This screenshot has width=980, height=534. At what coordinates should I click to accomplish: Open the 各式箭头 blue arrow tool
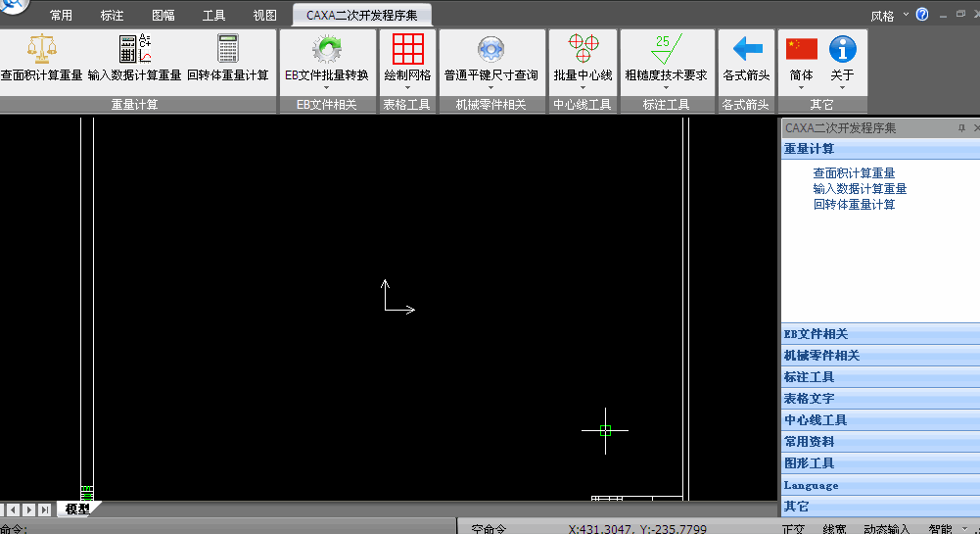[x=747, y=50]
